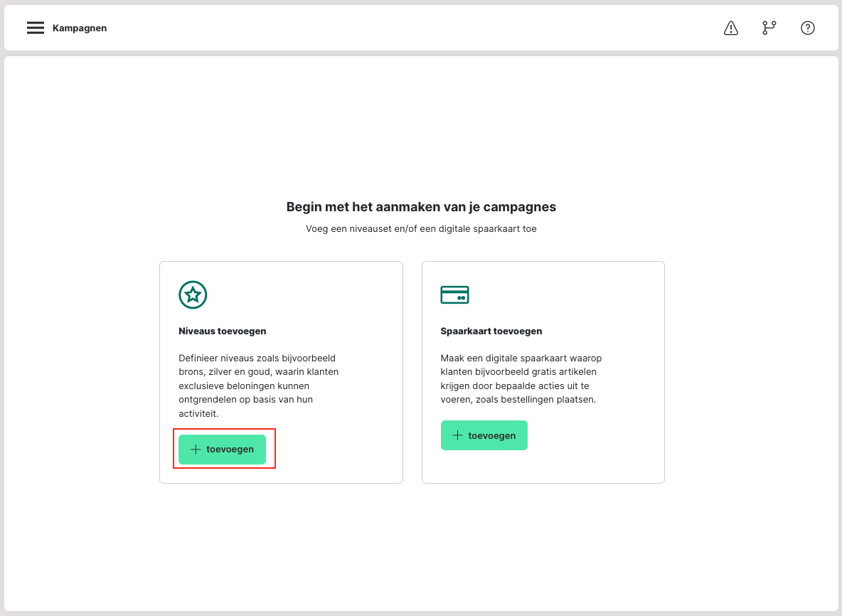Select the 'Niveaus toevoegen' card heading
842x616 pixels.
point(222,331)
